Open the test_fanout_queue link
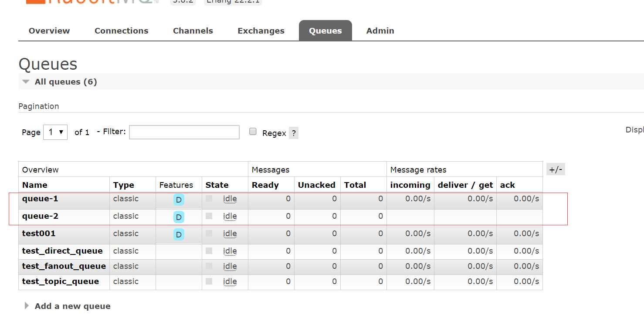The height and width of the screenshot is (322, 644). click(64, 266)
